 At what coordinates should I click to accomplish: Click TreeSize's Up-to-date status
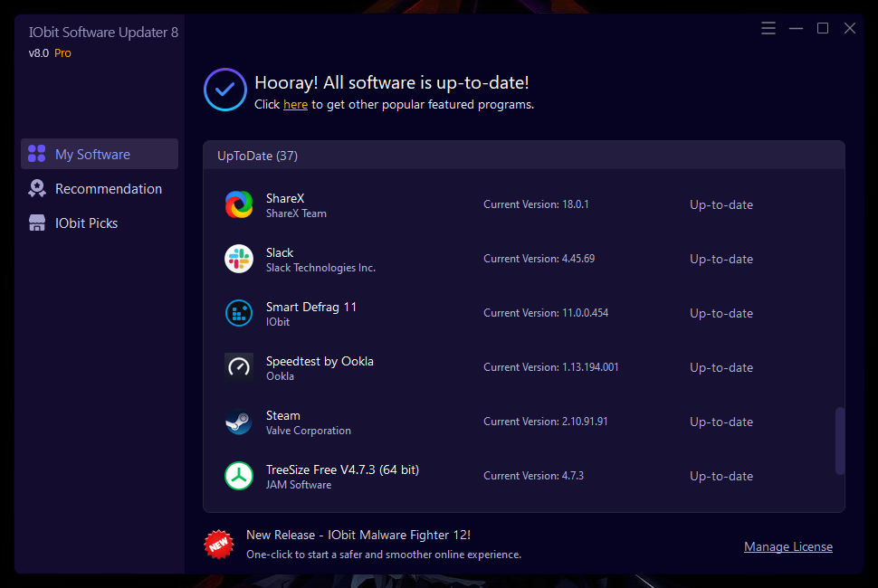(721, 476)
